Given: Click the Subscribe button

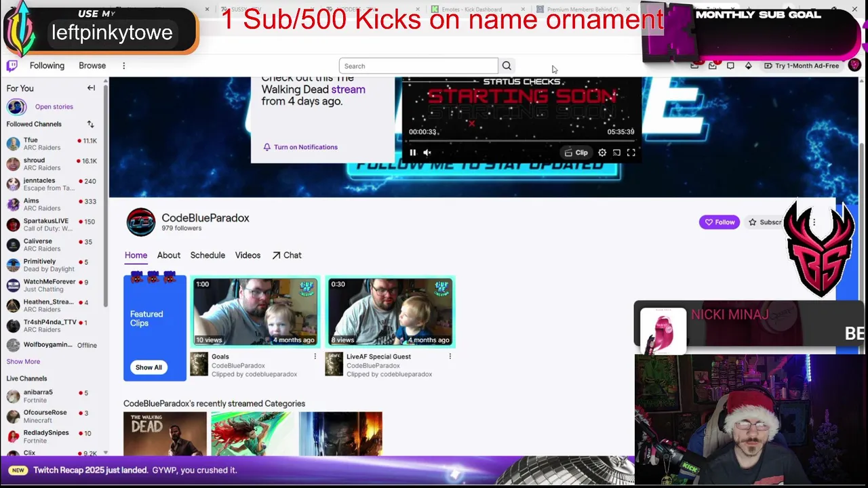Looking at the screenshot, I should tap(765, 222).
